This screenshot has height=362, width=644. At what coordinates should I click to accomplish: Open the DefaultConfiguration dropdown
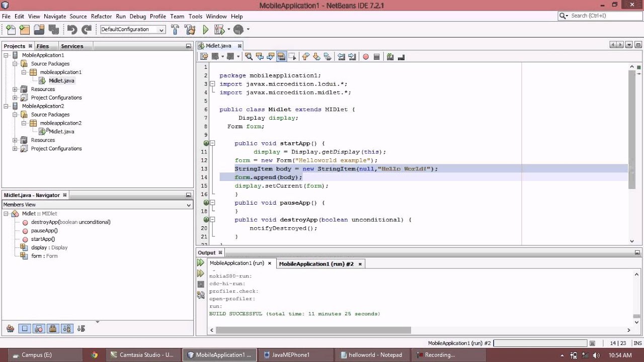133,30
